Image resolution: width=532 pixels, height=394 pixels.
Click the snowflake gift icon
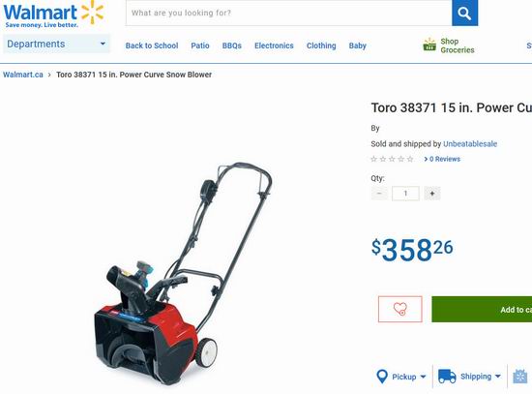[x=520, y=377]
